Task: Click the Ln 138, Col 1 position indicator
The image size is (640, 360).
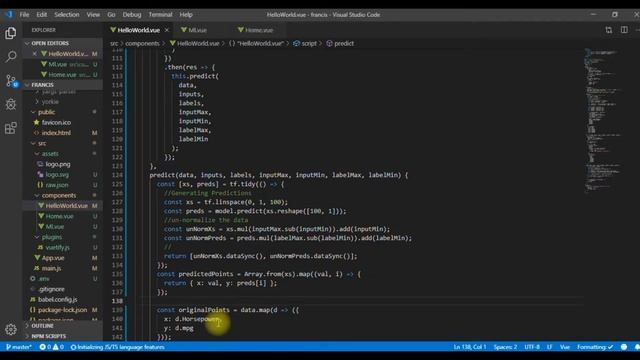Action: [470, 347]
